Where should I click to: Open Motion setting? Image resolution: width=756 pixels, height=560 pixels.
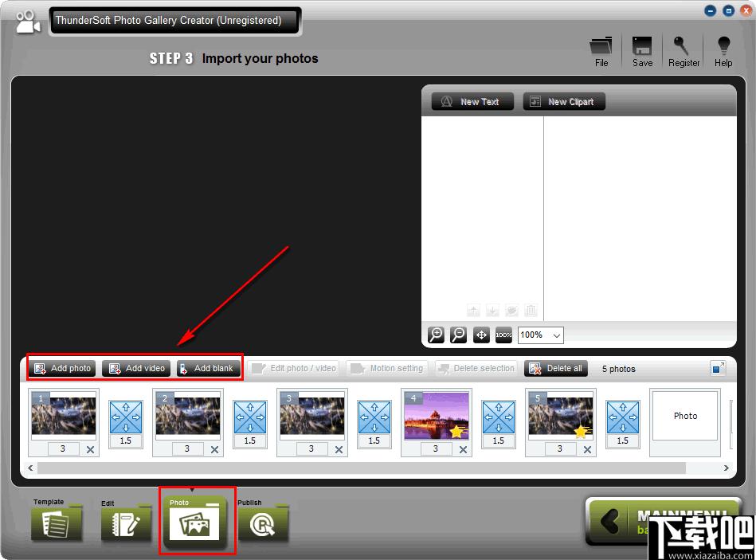[x=386, y=368]
